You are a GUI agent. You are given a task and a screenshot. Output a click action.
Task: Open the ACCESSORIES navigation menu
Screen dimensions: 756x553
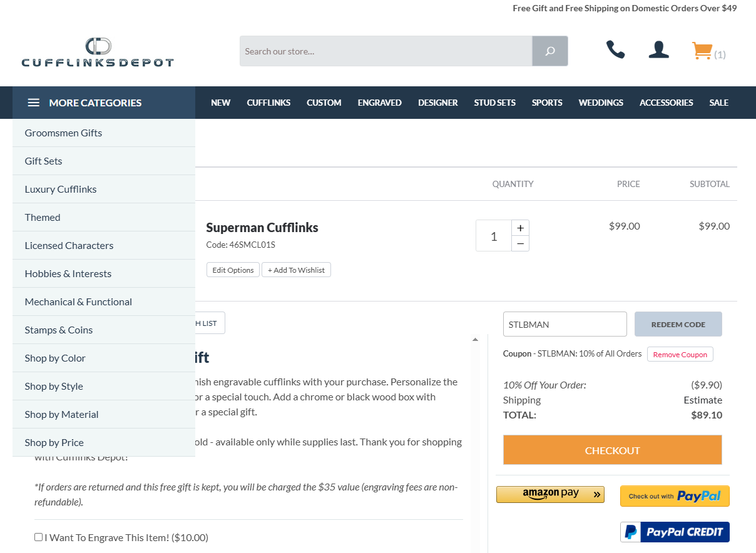[667, 103]
